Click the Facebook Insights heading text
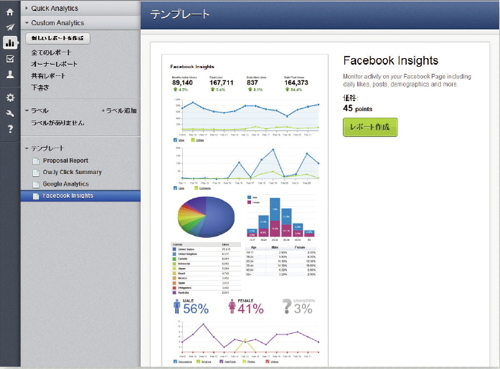Image resolution: width=500 pixels, height=369 pixels. tap(391, 61)
